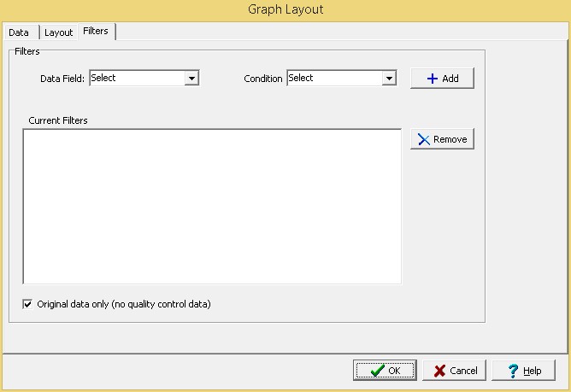Open Help for Graph Layout
571x392 pixels.
pyautogui.click(x=523, y=371)
